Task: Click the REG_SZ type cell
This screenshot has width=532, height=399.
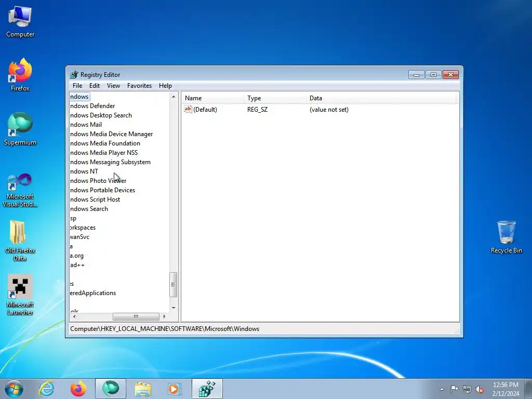Action: click(x=257, y=109)
